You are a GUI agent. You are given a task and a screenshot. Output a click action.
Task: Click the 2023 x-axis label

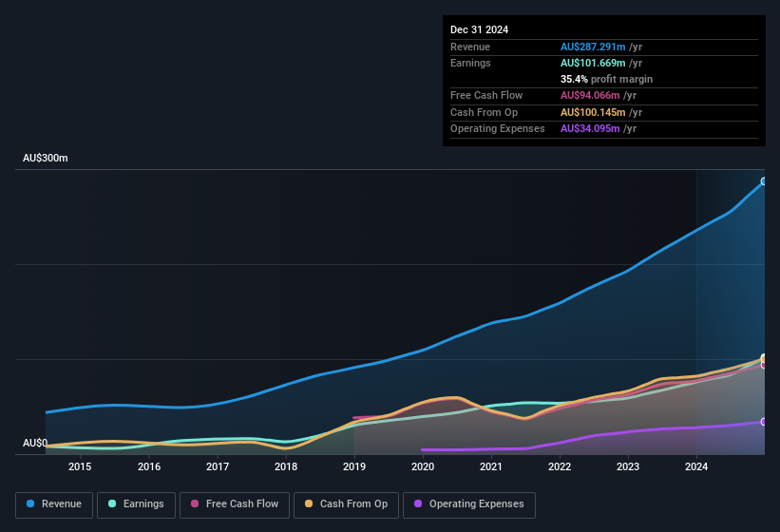pyautogui.click(x=628, y=466)
